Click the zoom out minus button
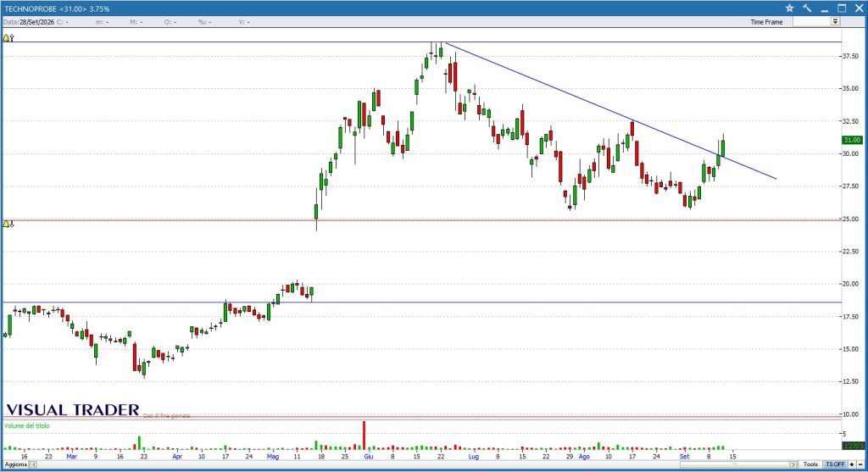 pos(860,464)
